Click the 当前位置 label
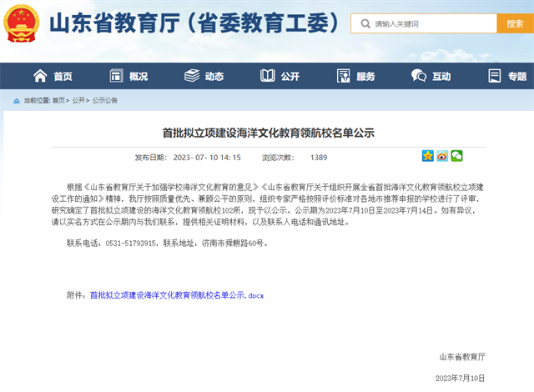Viewport: 534px width, 392px height. tap(37, 100)
